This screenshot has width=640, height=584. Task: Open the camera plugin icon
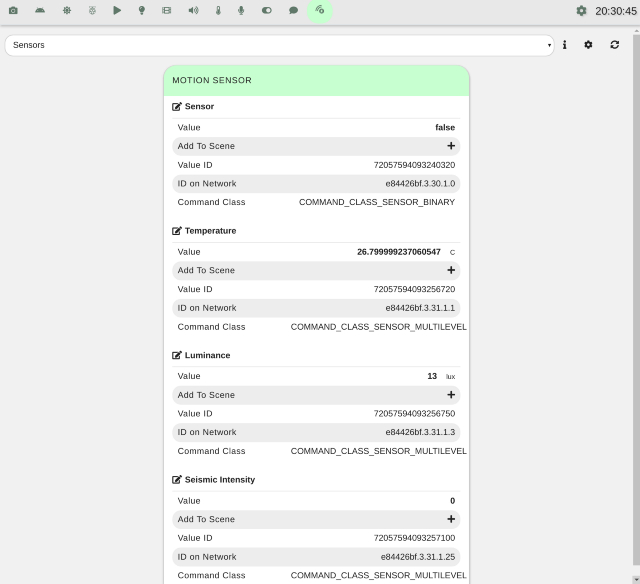[x=13, y=10]
